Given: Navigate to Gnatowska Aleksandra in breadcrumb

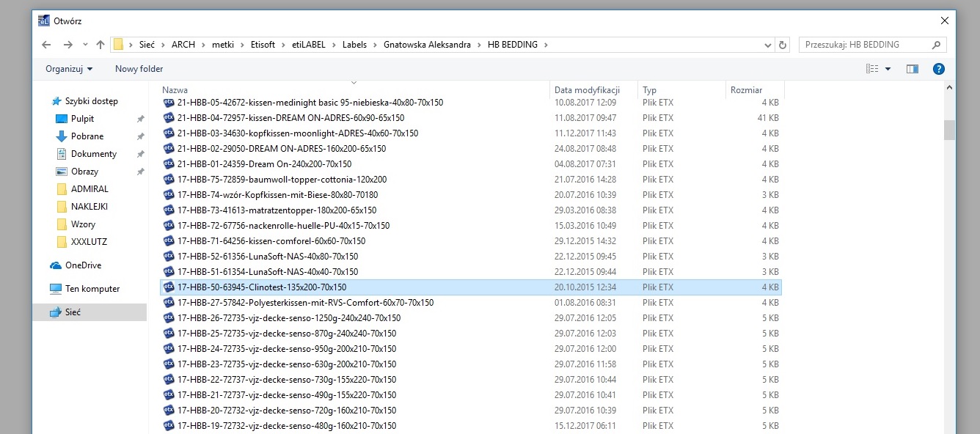Looking at the screenshot, I should (427, 45).
